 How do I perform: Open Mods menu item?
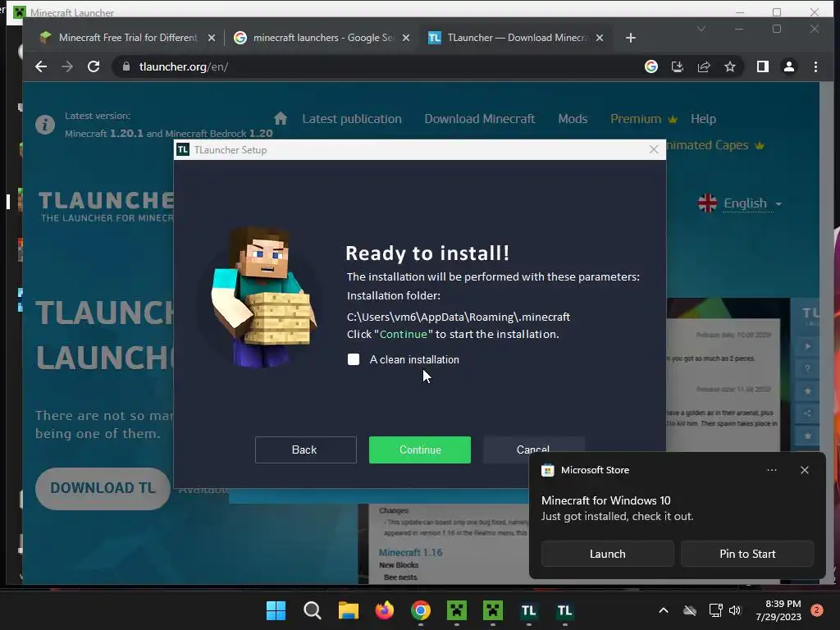pos(573,119)
